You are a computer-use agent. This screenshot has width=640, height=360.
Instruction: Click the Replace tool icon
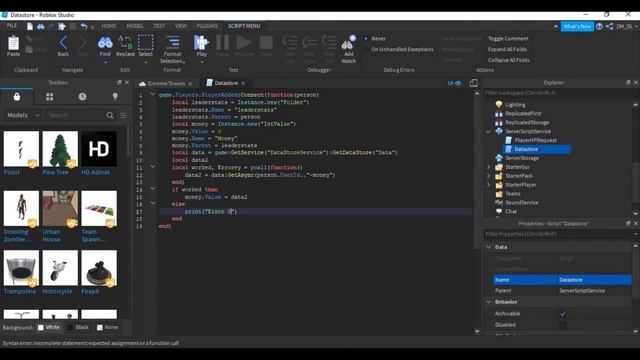pos(125,42)
